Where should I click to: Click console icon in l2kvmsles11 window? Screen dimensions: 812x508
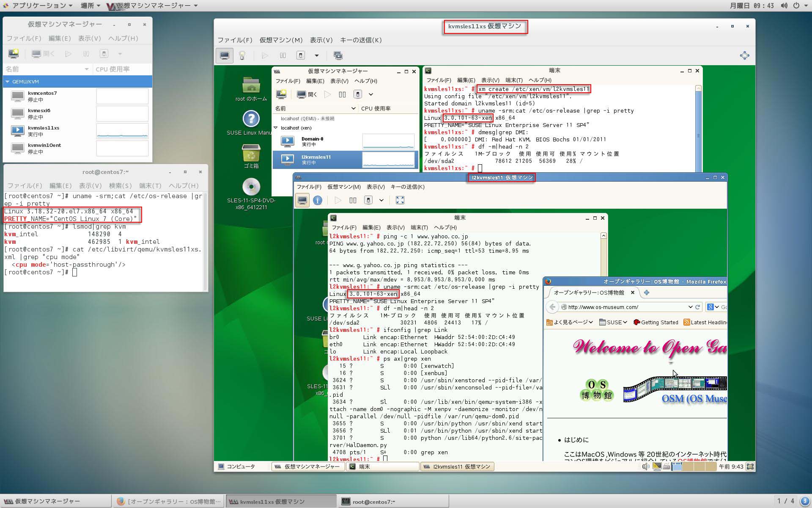tap(302, 200)
